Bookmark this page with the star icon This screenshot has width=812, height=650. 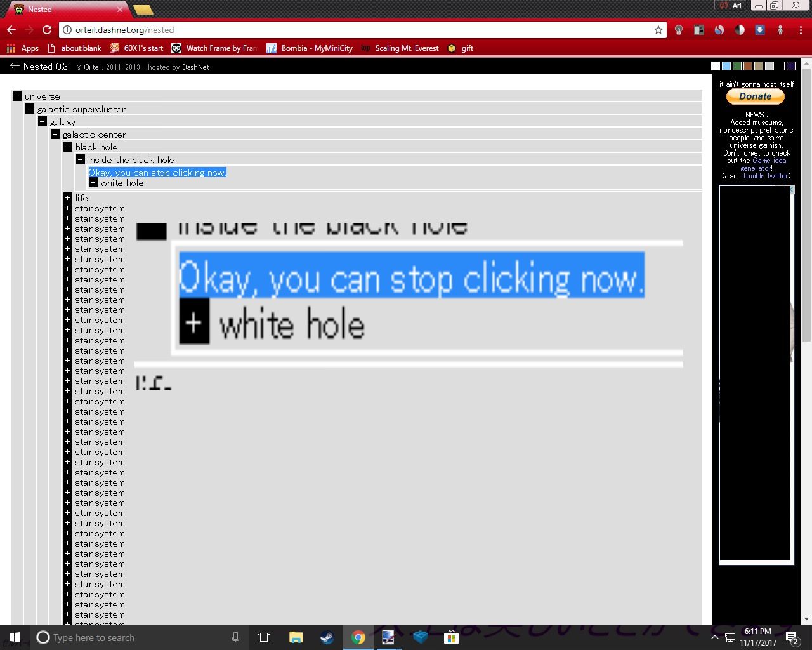pyautogui.click(x=658, y=30)
